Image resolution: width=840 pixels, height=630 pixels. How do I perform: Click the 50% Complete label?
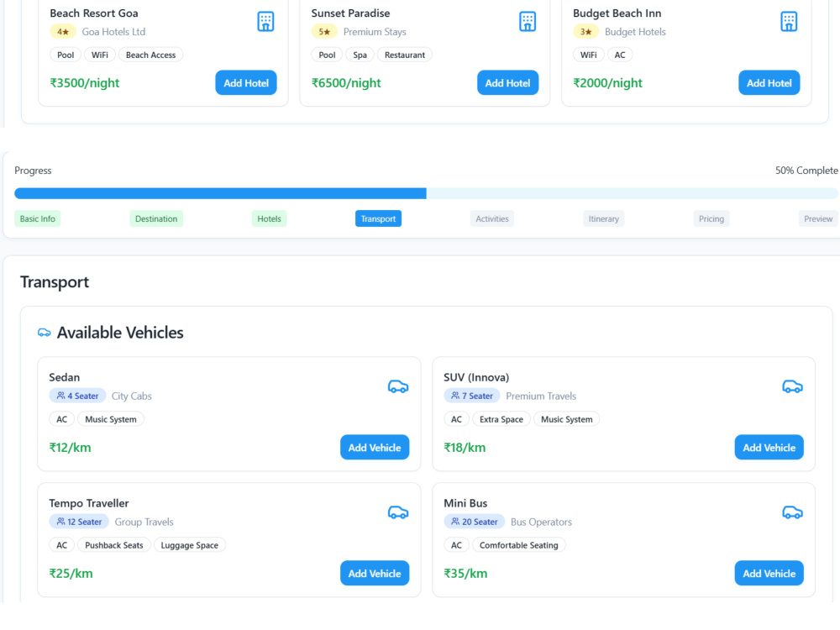click(806, 171)
